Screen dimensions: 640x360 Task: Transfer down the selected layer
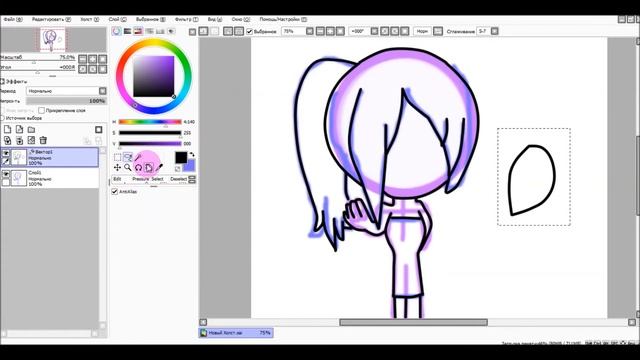coord(7,140)
